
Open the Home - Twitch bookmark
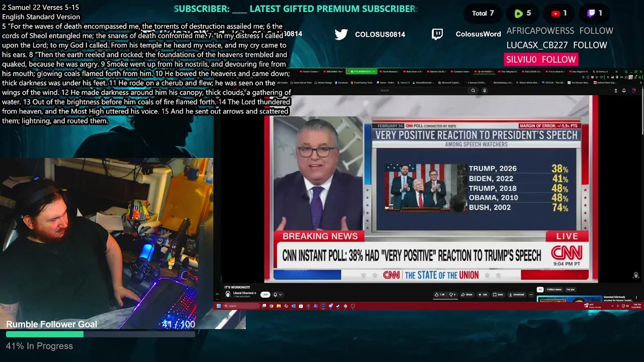point(385,82)
